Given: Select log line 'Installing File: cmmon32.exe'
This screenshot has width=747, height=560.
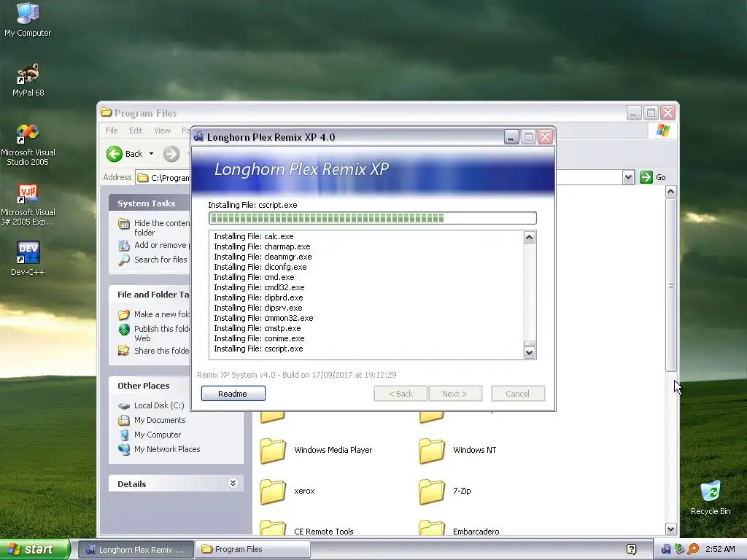Looking at the screenshot, I should pyautogui.click(x=263, y=318).
